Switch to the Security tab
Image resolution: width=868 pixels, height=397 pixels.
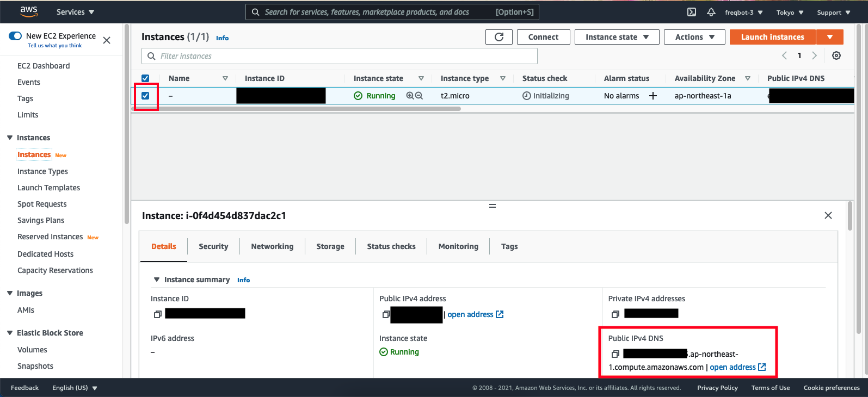point(213,246)
